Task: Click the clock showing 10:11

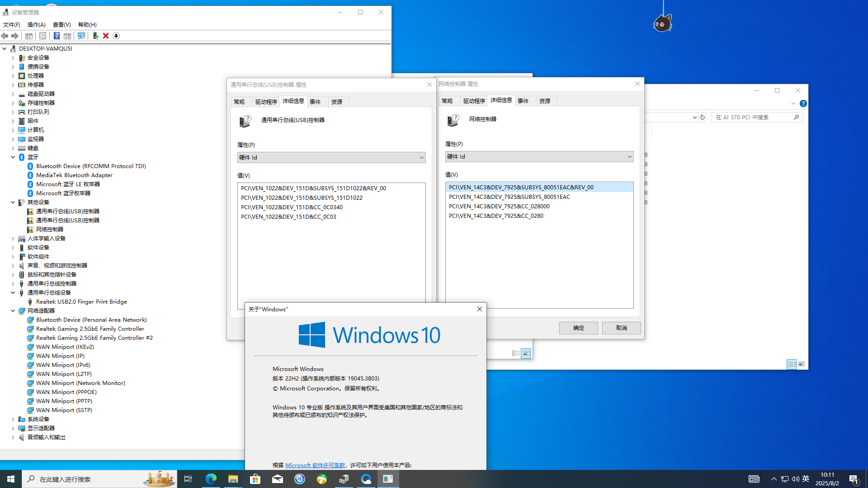Action: tap(827, 475)
